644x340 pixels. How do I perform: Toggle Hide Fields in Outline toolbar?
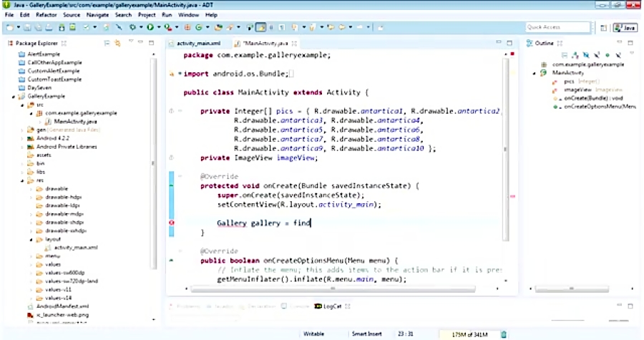pyautogui.click(x=586, y=54)
